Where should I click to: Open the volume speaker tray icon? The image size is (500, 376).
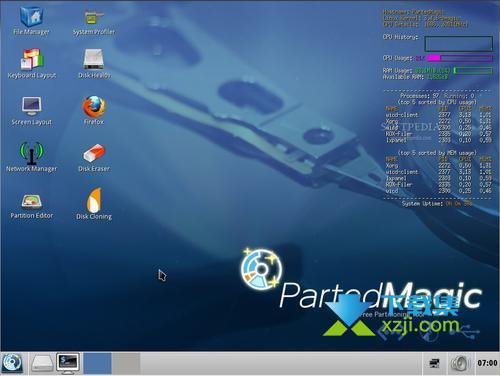coord(460,363)
